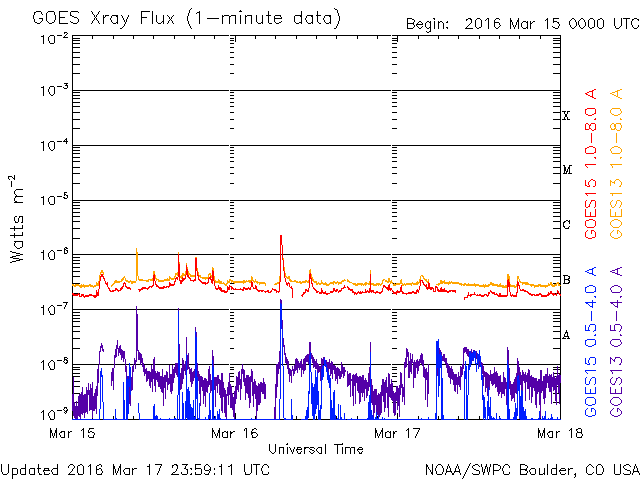Click the B flare class marker

pyautogui.click(x=566, y=280)
